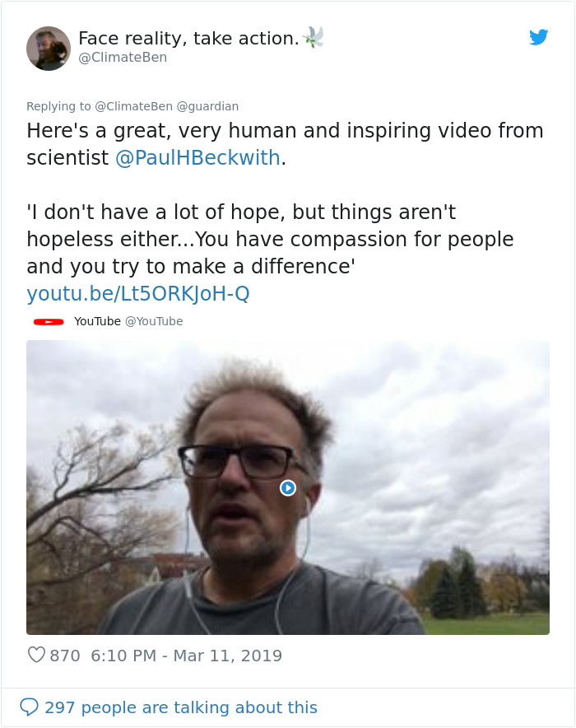The image size is (576, 728).
Task: Click the YouTube play button overlay
Action: 287,488
